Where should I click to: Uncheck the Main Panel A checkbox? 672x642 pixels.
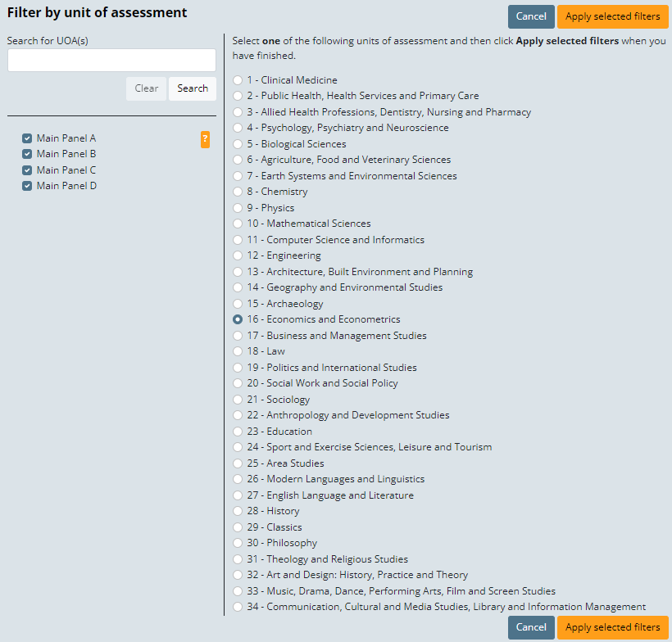pyautogui.click(x=27, y=138)
